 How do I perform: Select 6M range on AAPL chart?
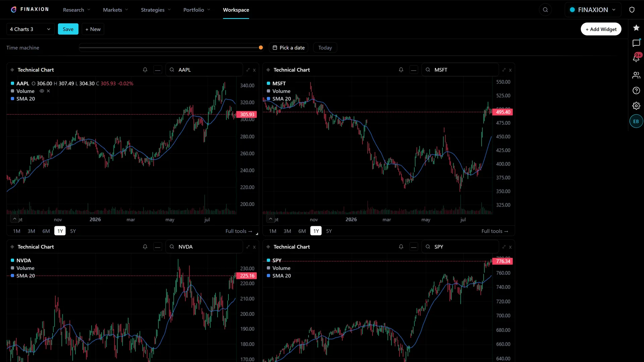[x=46, y=231]
